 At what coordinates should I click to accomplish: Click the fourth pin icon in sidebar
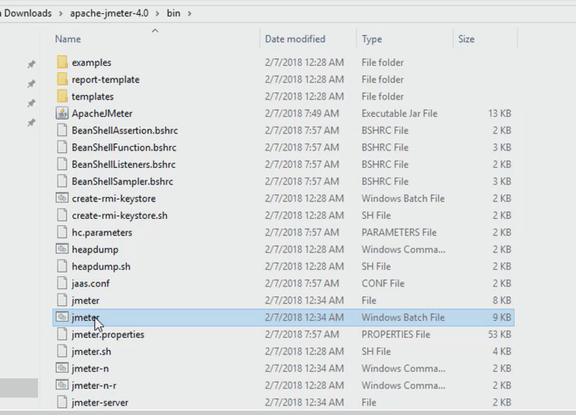(x=32, y=122)
